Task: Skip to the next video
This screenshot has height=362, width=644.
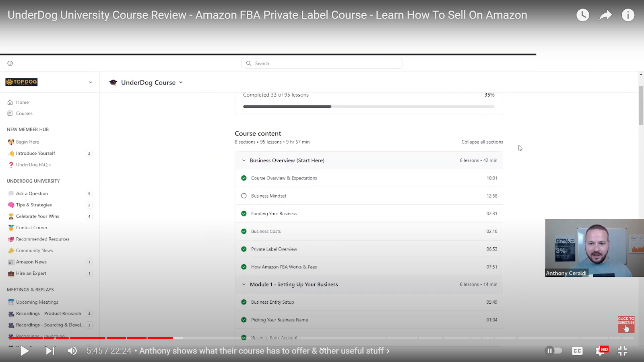Action: click(x=50, y=351)
